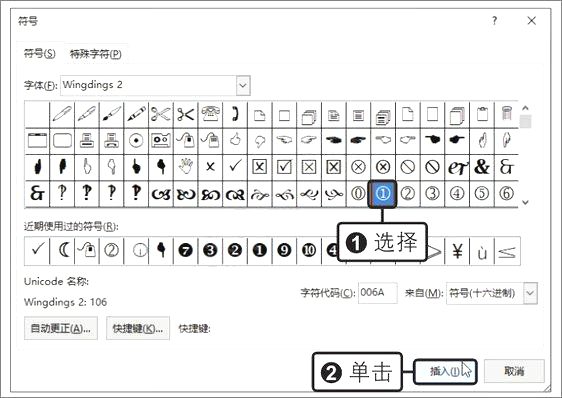The image size is (562, 398).
Task: Pick the circled 0 symbol in grid
Action: (358, 194)
